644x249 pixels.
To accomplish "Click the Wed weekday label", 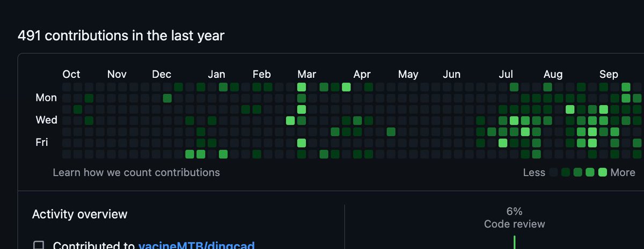I will [46, 120].
